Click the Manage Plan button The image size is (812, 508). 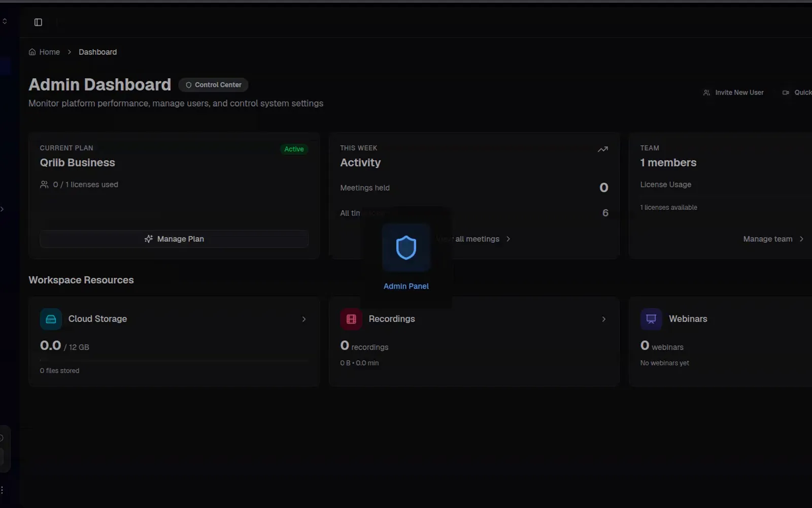174,239
